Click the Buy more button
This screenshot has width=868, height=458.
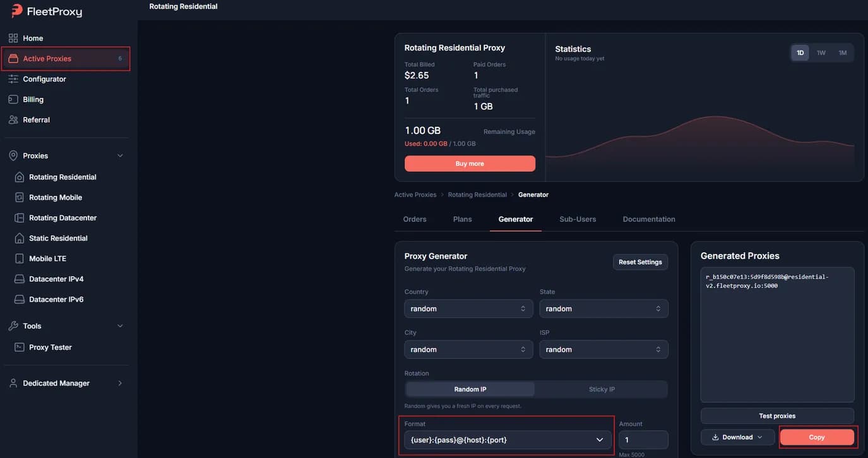(x=470, y=164)
